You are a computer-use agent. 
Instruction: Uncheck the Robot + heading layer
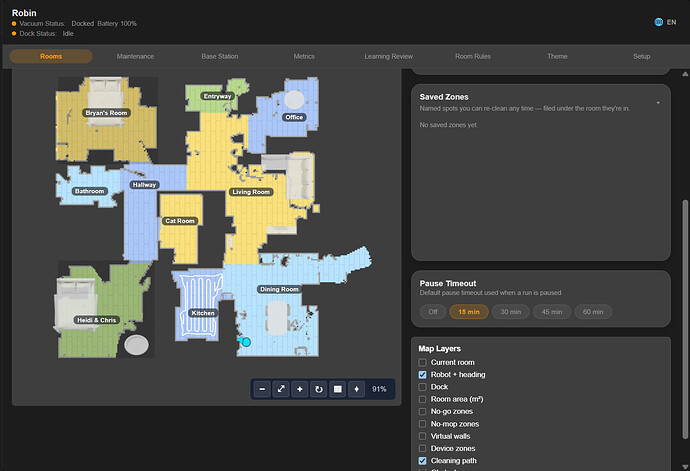tap(422, 375)
